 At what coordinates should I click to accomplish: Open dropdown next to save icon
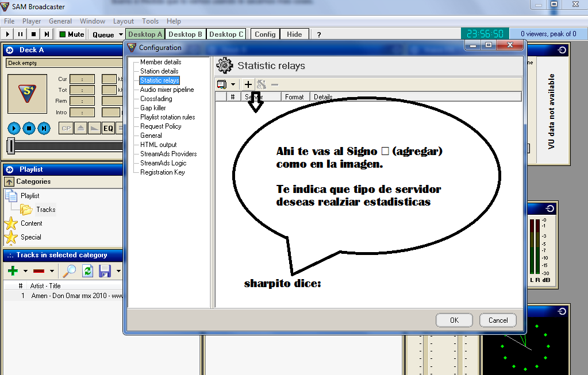pyautogui.click(x=118, y=271)
